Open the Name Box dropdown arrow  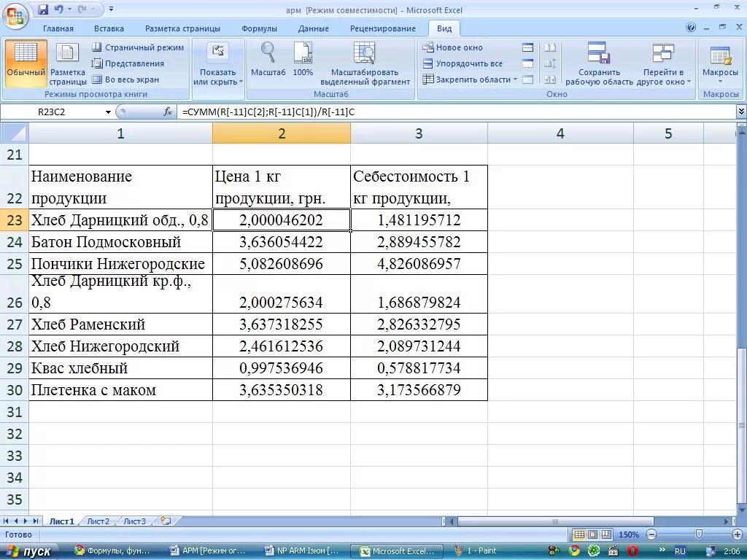coord(108,112)
